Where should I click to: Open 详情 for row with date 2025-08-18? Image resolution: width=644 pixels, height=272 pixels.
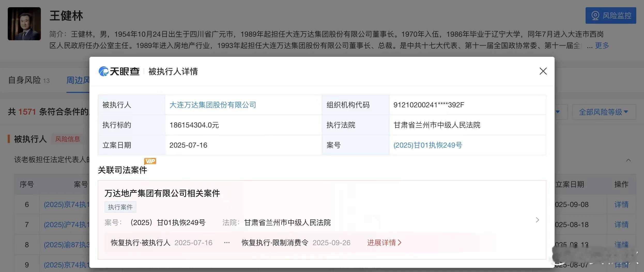(621, 225)
